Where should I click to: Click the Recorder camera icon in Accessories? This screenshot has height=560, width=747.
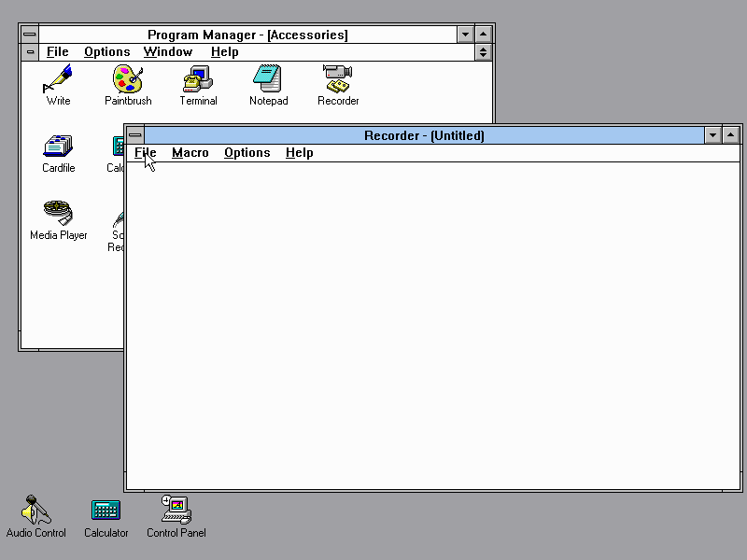pos(337,78)
